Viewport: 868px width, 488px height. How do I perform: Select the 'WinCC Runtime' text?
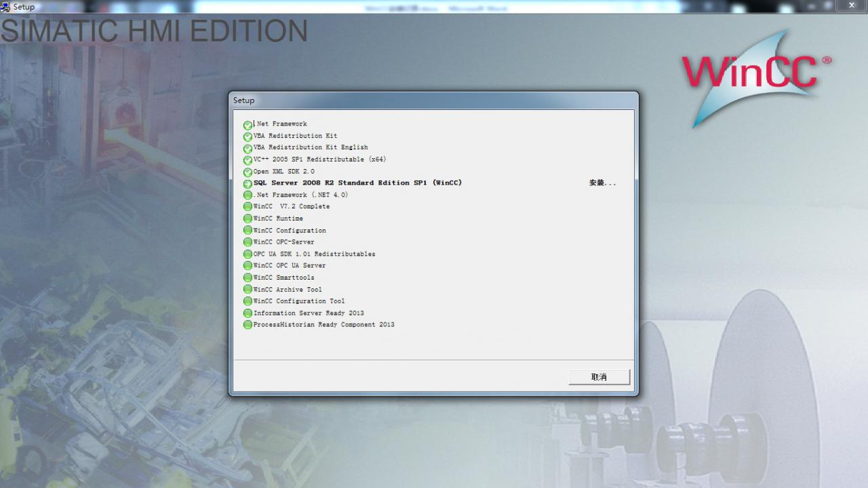point(278,219)
